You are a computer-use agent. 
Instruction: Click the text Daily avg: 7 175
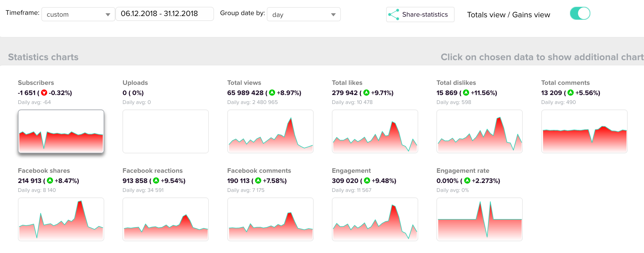point(246,190)
